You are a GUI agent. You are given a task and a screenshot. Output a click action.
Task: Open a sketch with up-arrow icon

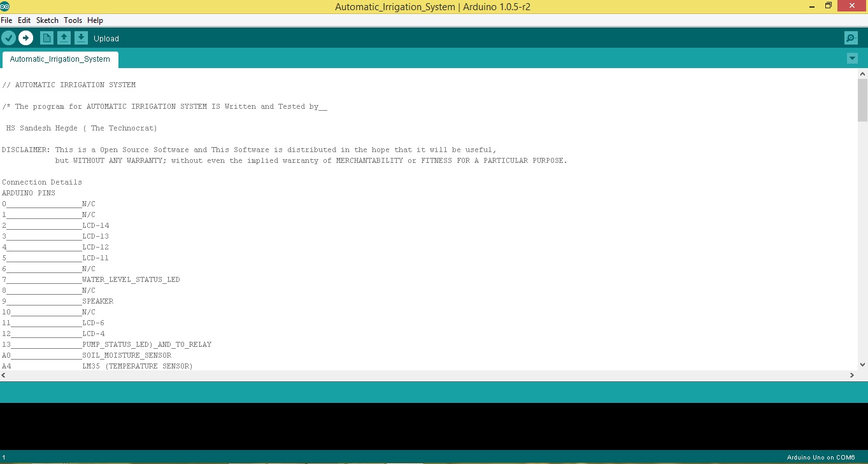pos(64,38)
